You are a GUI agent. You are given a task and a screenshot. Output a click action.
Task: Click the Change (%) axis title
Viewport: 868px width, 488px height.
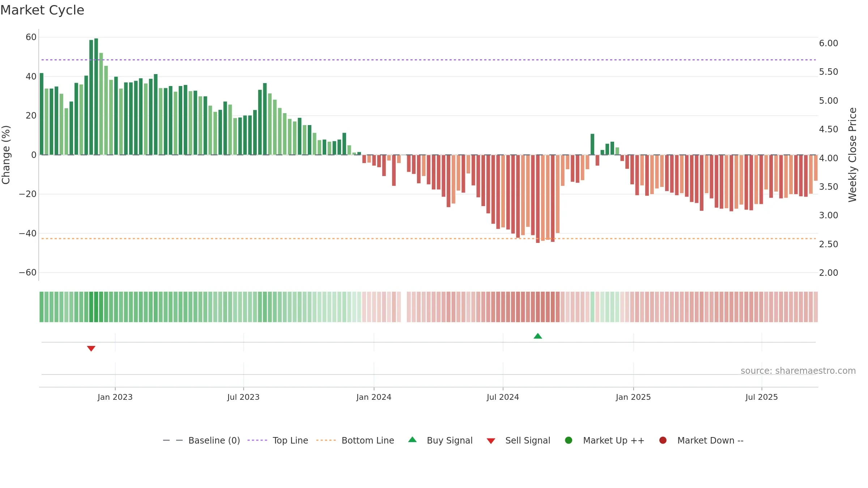click(6, 155)
